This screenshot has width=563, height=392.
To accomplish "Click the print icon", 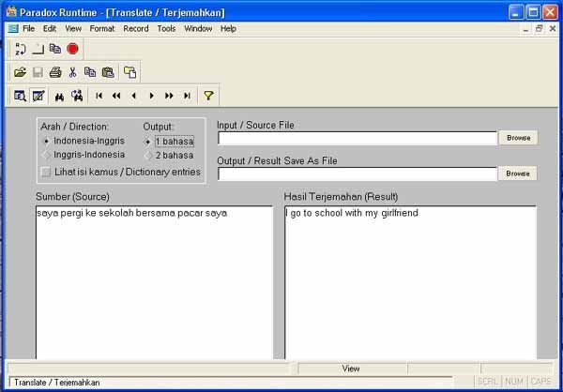I will [x=55, y=72].
